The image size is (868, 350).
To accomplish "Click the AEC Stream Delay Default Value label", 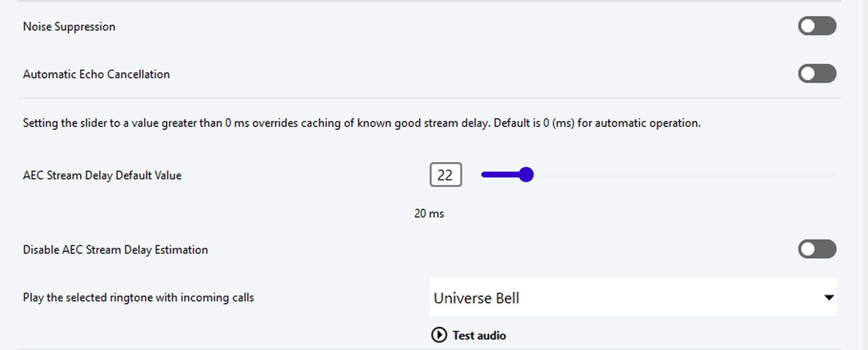I will pos(102,176).
